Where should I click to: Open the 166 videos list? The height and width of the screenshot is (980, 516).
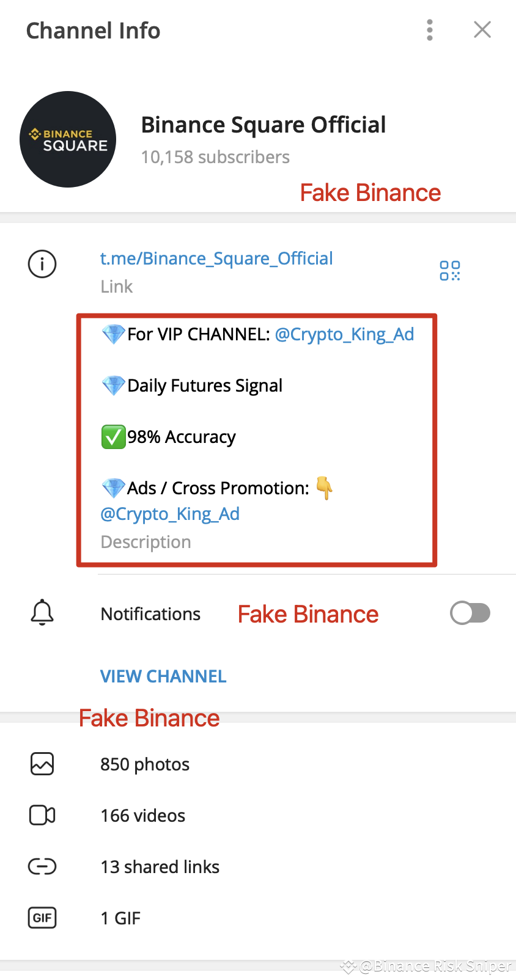[142, 815]
